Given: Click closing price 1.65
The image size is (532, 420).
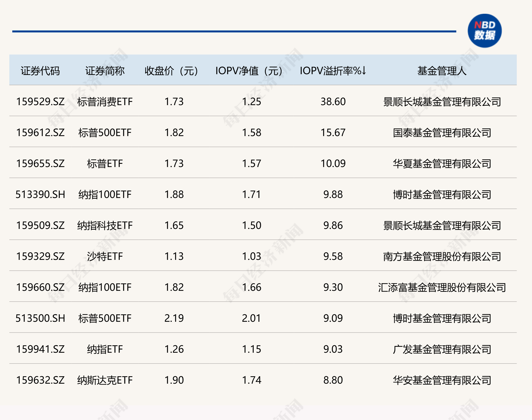Looking at the screenshot, I should point(174,225).
